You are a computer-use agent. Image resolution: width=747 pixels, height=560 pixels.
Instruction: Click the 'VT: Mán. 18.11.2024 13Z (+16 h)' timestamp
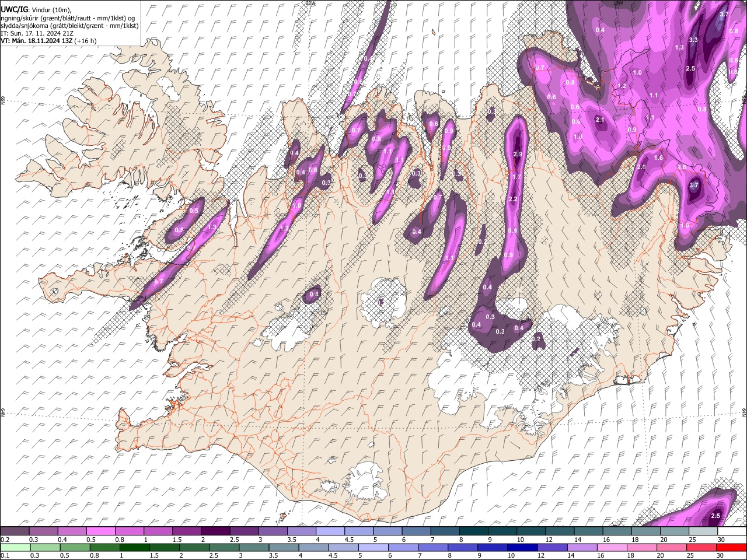pyautogui.click(x=49, y=41)
